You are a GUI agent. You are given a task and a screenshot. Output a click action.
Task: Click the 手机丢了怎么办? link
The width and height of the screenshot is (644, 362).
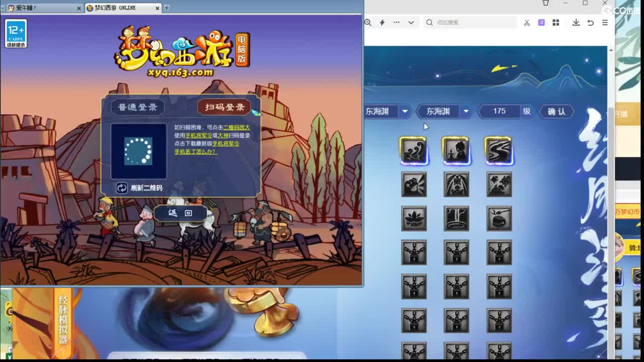[196, 151]
